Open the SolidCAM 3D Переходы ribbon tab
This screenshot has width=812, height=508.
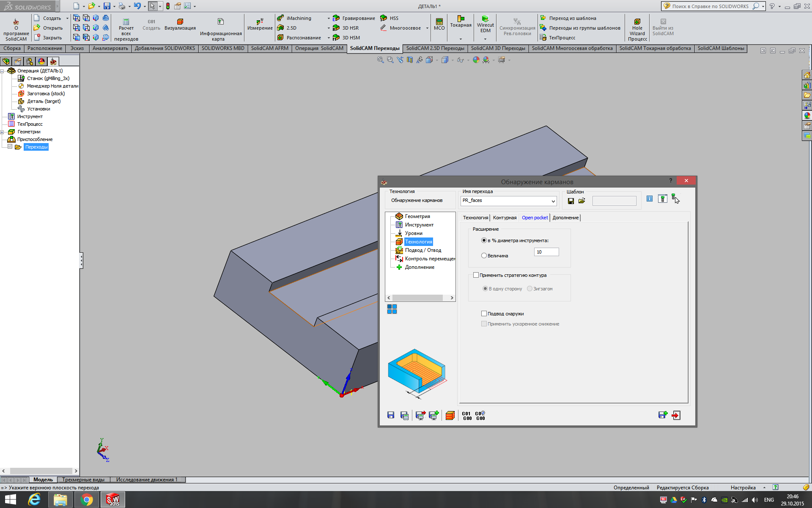coord(498,48)
